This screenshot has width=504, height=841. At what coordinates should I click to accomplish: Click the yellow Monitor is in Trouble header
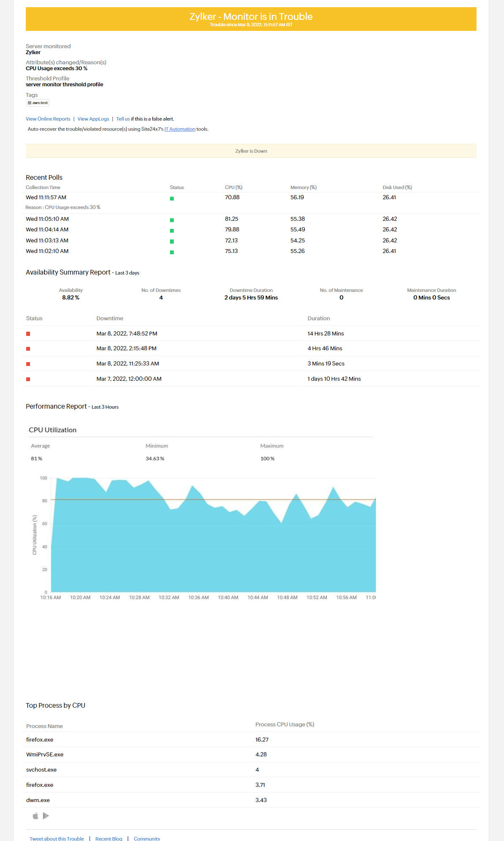click(251, 19)
